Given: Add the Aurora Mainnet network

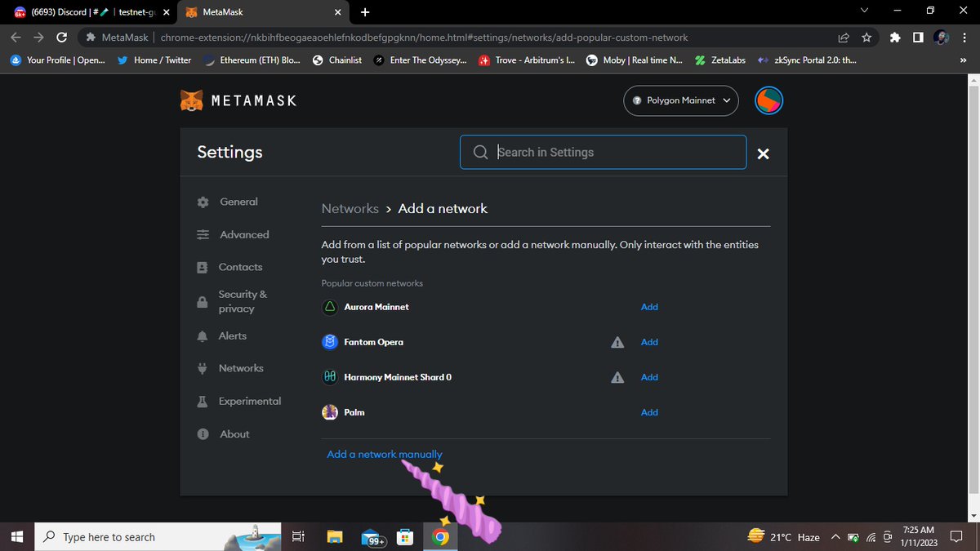Looking at the screenshot, I should click(649, 307).
